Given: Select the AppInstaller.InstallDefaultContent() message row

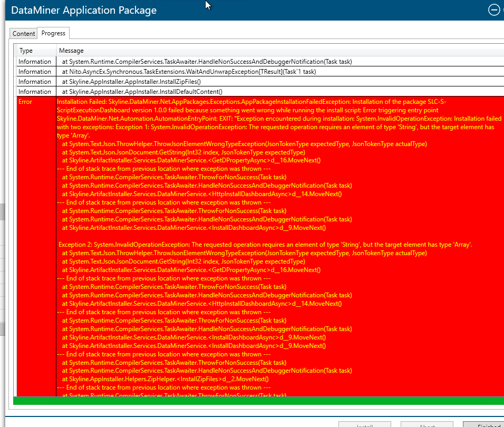Looking at the screenshot, I should pos(280,92).
